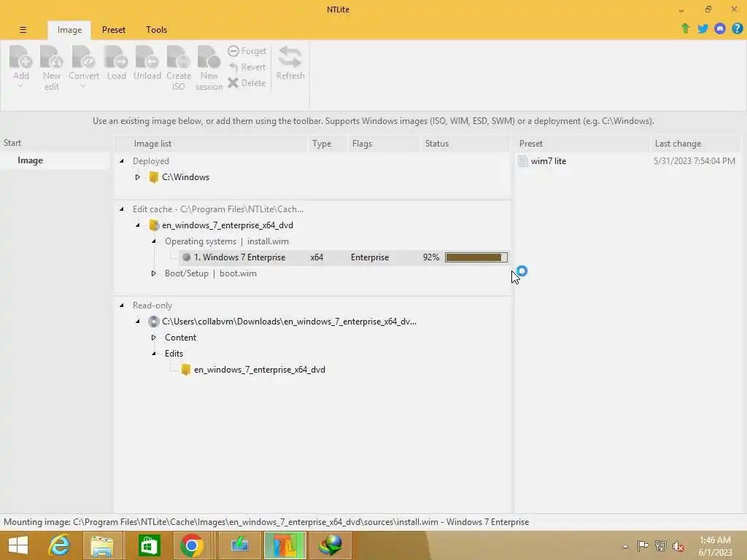Click the Delete button in toolbar
The width and height of the screenshot is (747, 560).
coord(247,83)
